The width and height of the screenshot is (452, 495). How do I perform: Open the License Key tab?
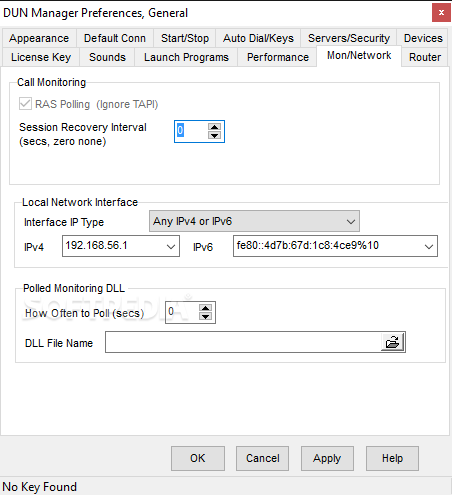point(41,57)
